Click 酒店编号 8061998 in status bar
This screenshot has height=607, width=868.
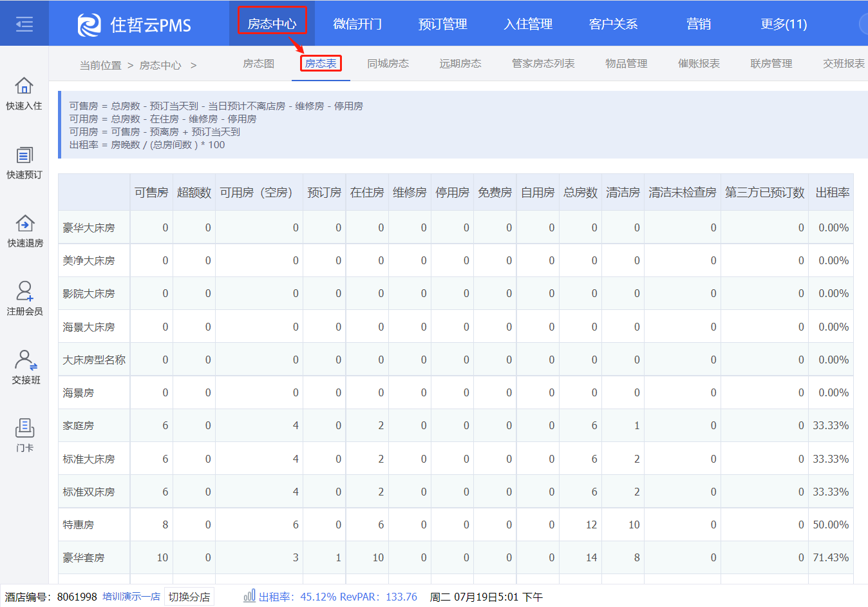[51, 597]
